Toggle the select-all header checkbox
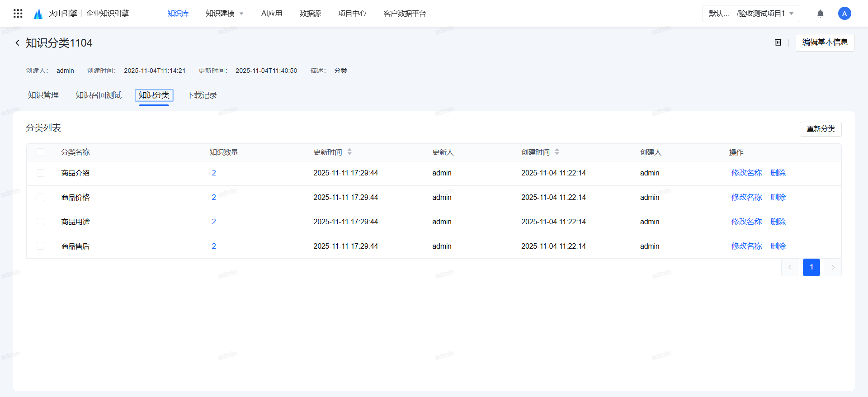Image resolution: width=868 pixels, height=397 pixels. (41, 152)
